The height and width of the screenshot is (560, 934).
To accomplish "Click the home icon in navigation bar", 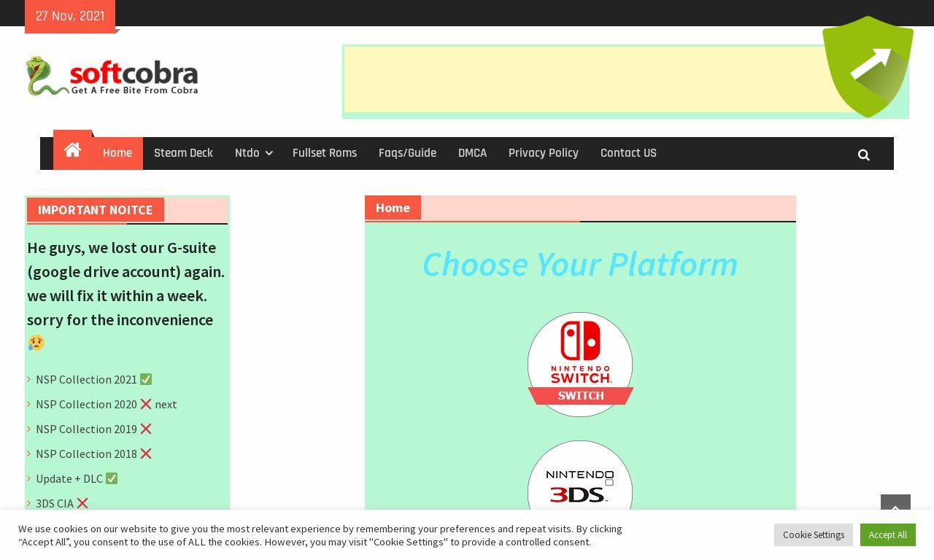I will click(x=72, y=151).
